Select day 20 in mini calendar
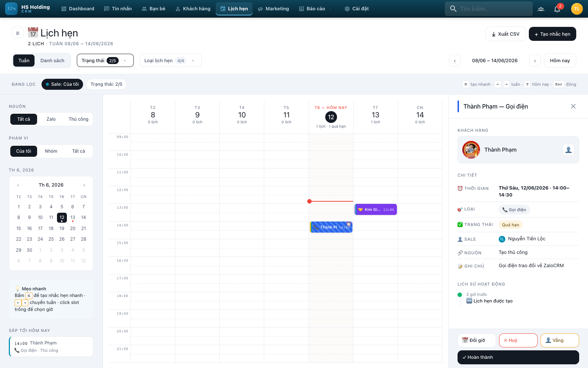Screen dimensions: 588x368 (x=73, y=229)
